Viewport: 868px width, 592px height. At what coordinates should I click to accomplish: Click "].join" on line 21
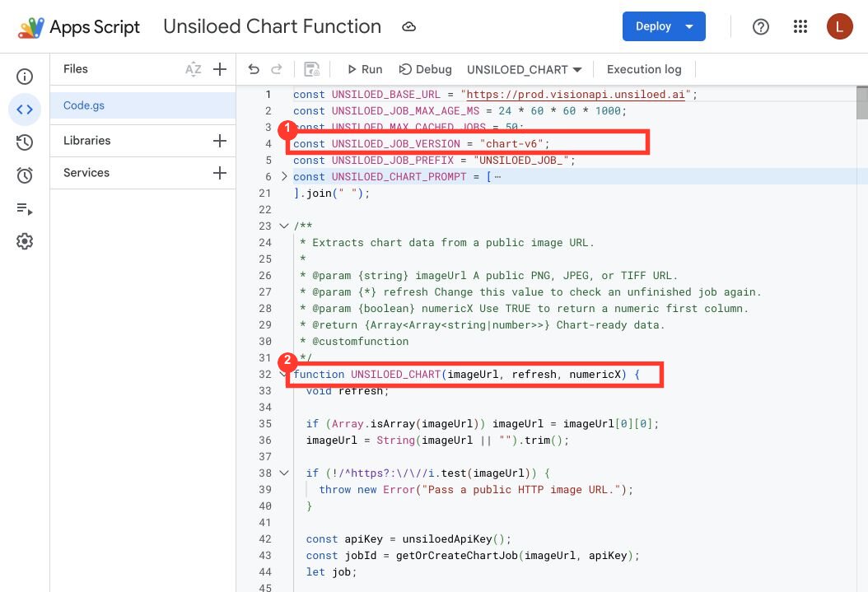pyautogui.click(x=313, y=193)
